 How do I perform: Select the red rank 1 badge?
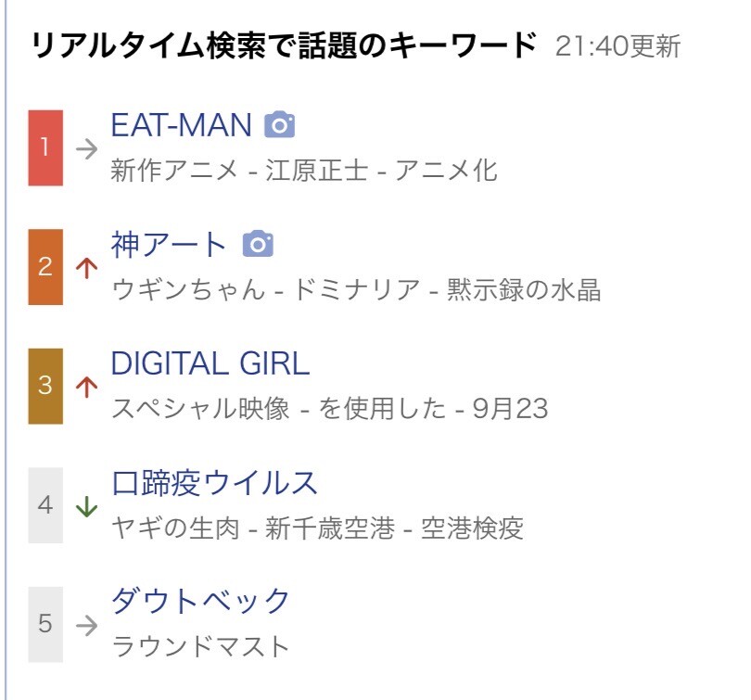pyautogui.click(x=45, y=148)
